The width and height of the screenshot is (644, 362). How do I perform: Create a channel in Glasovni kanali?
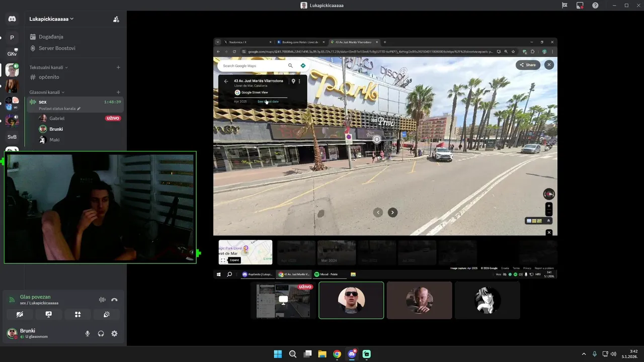coord(118,93)
